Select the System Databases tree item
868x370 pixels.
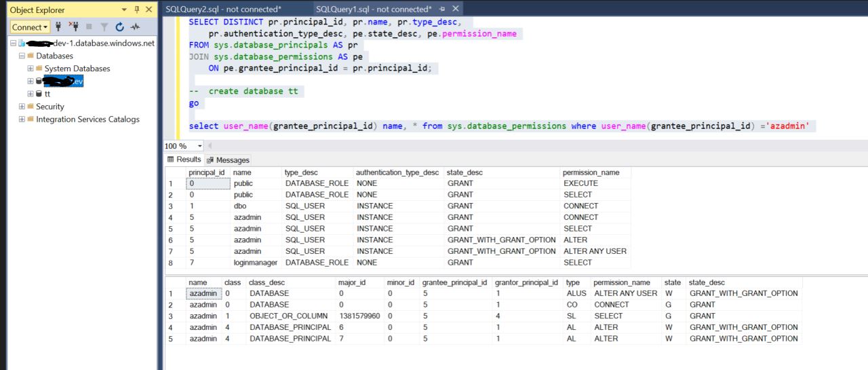coord(77,69)
